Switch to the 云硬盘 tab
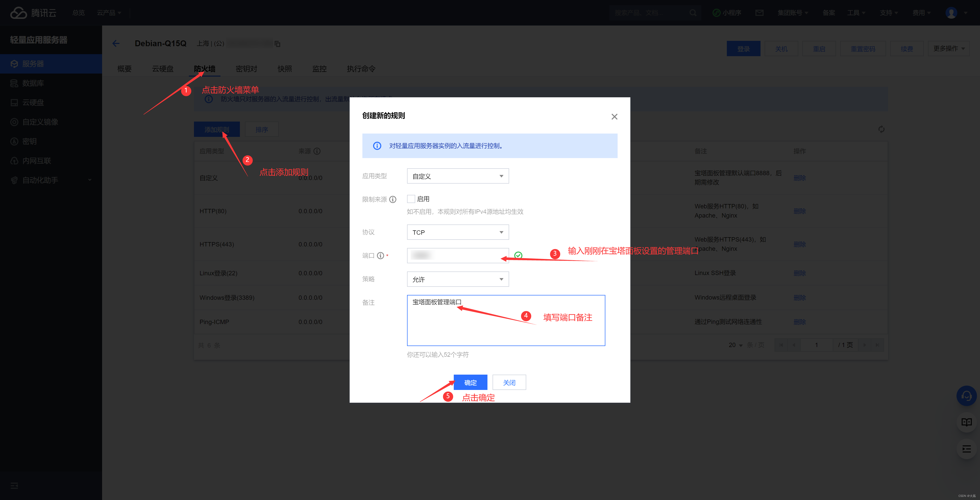The width and height of the screenshot is (980, 500). point(163,68)
